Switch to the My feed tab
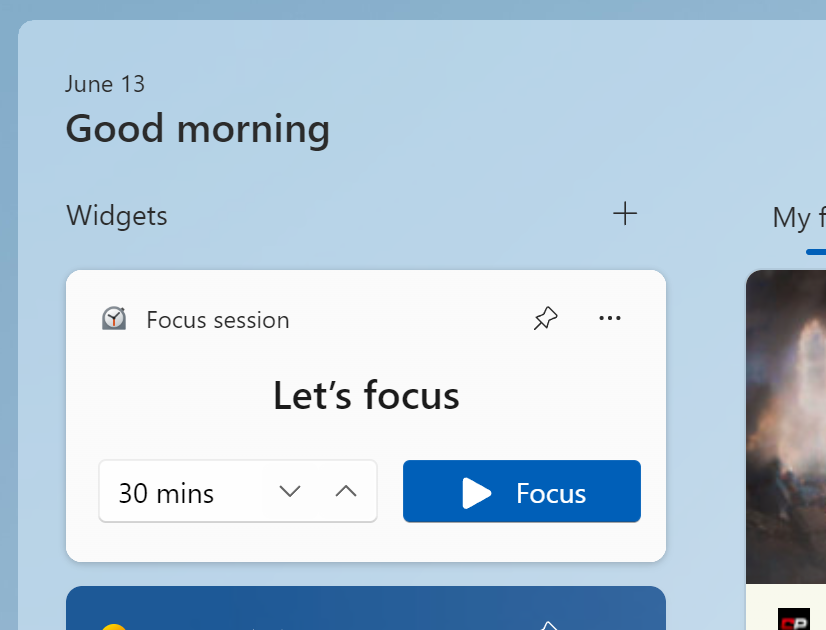826x630 pixels. (798, 218)
